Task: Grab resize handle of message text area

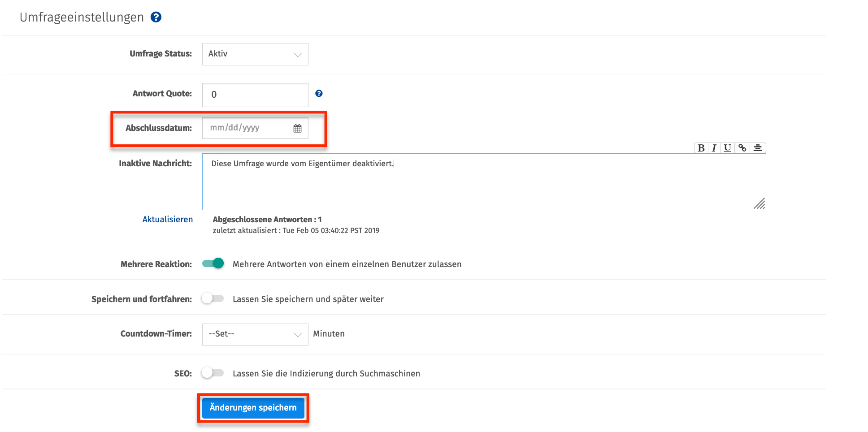Action: (x=760, y=204)
